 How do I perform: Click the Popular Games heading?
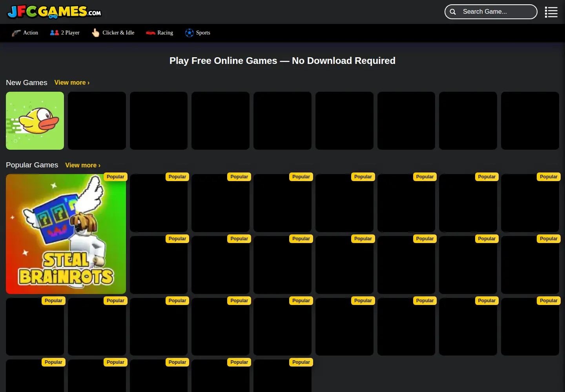pos(32,165)
